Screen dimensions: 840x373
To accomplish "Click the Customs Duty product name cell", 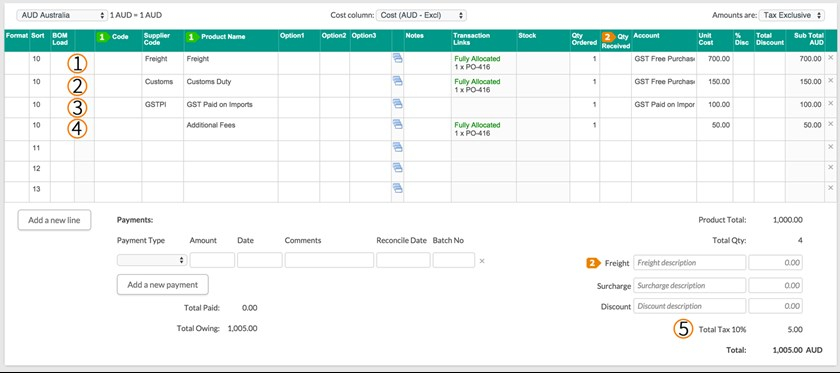I will pyautogui.click(x=230, y=86).
